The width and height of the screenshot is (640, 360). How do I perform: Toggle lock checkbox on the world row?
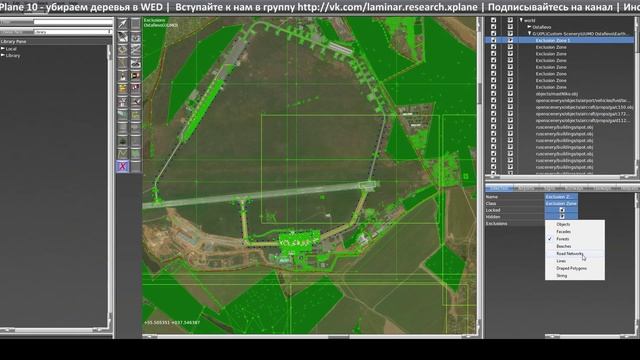coord(493,20)
